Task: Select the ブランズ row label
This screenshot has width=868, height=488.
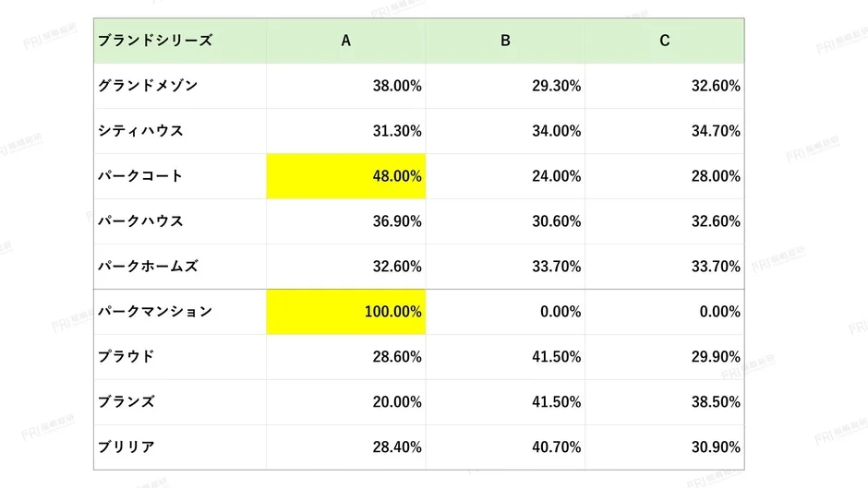Action: click(127, 402)
